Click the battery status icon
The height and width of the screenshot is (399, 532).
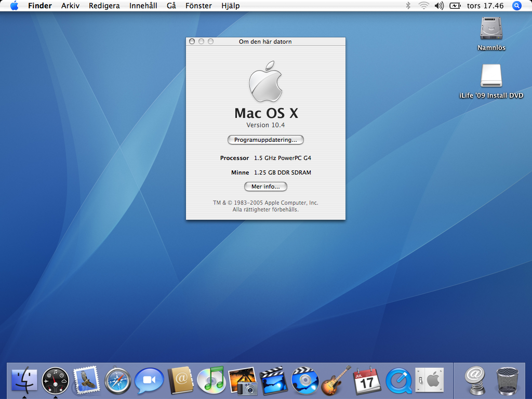(x=455, y=5)
